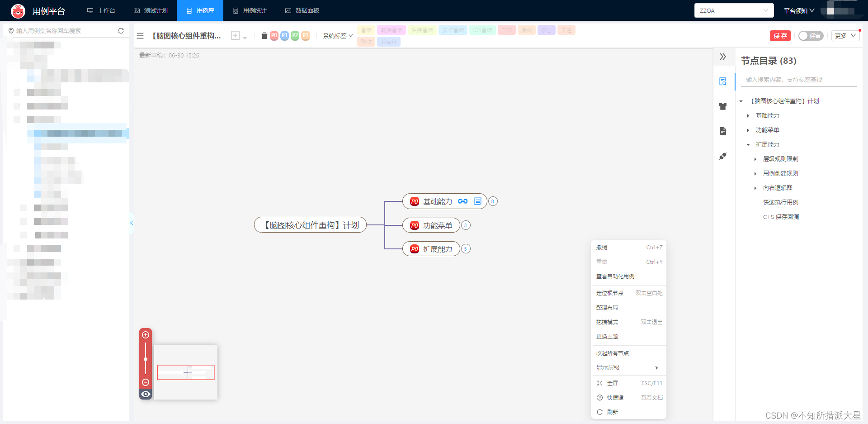Apply the 异常 tag
This screenshot has height=424, width=868.
point(507,30)
